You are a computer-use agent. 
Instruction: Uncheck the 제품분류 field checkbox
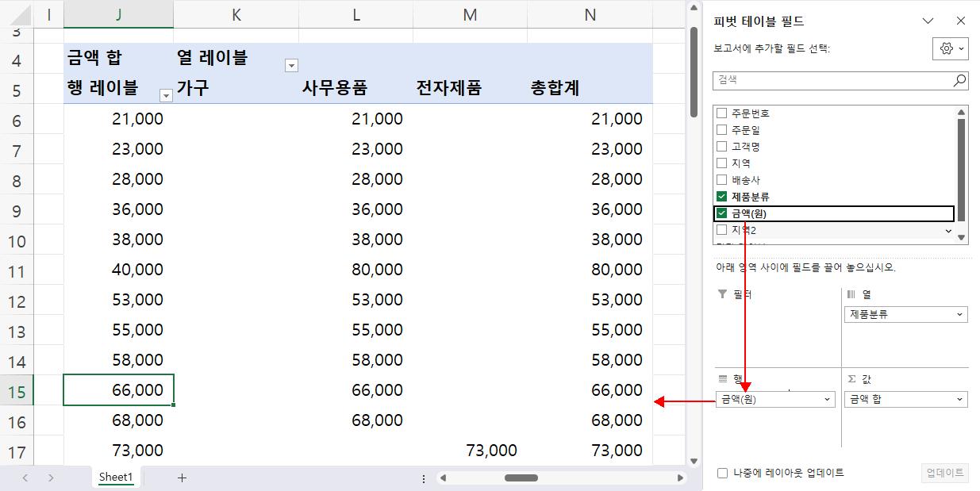722,196
